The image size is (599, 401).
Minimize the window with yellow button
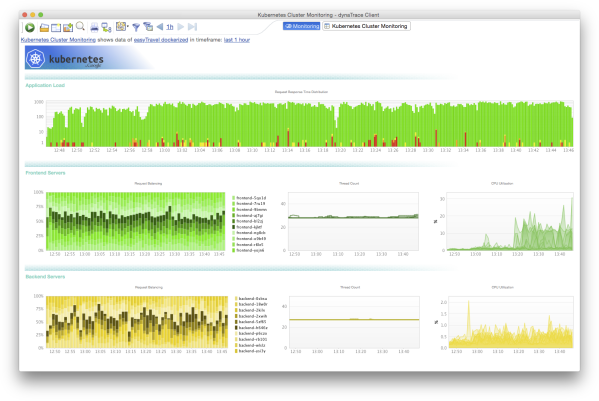(x=32, y=15)
